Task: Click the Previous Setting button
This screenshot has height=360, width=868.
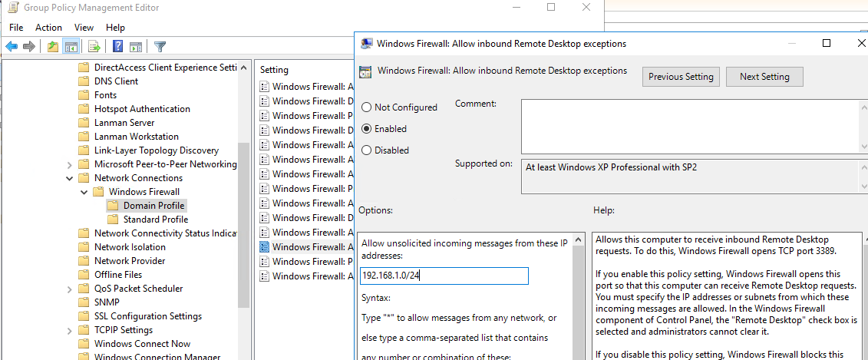Action: 681,77
